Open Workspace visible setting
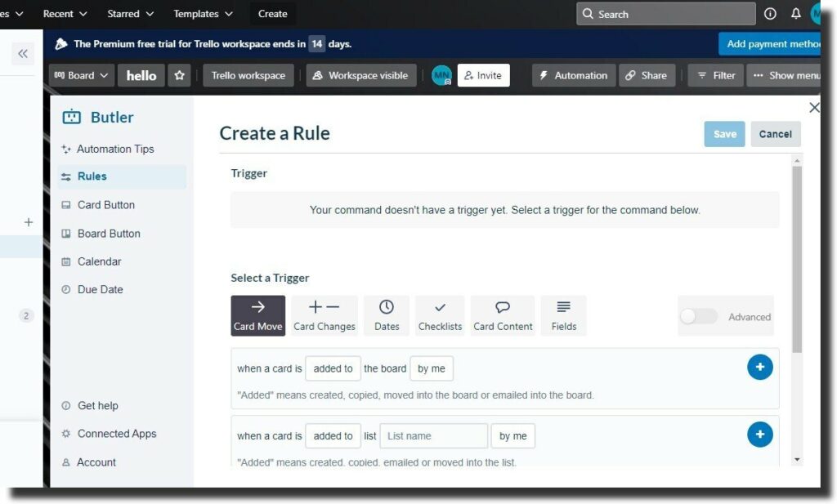Image resolution: width=837 pixels, height=504 pixels. pos(360,75)
